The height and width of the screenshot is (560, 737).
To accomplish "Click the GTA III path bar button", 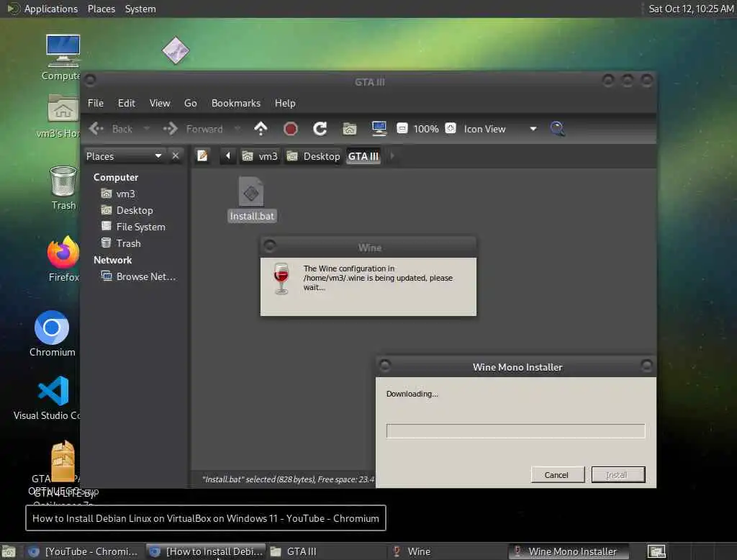I will (x=363, y=156).
